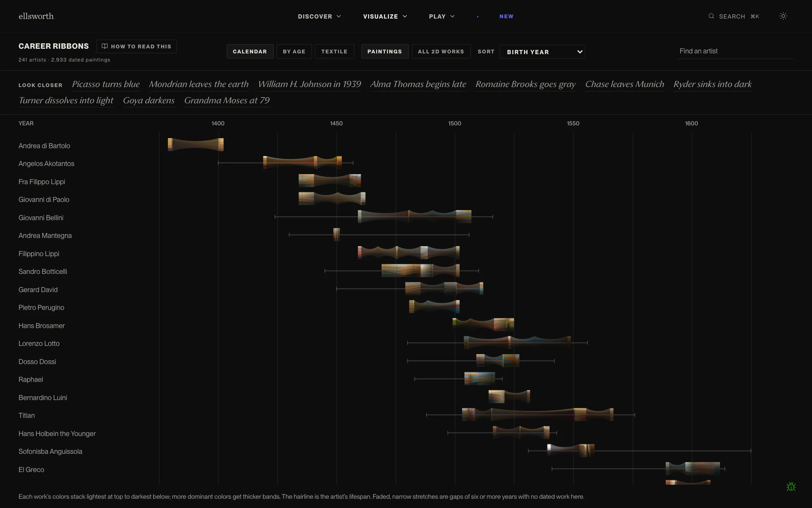Screen dimensions: 812x508
Task: Open the Discover menu
Action: tap(319, 16)
